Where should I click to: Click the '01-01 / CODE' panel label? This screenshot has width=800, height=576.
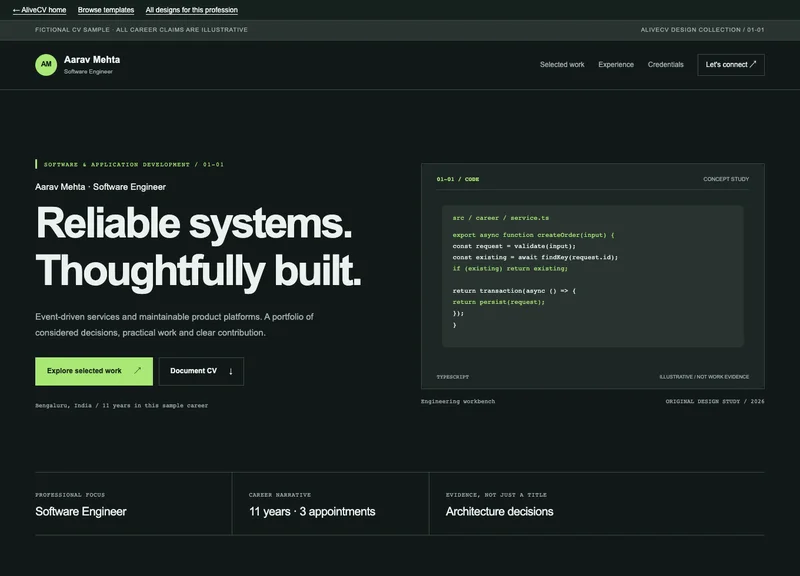458,179
